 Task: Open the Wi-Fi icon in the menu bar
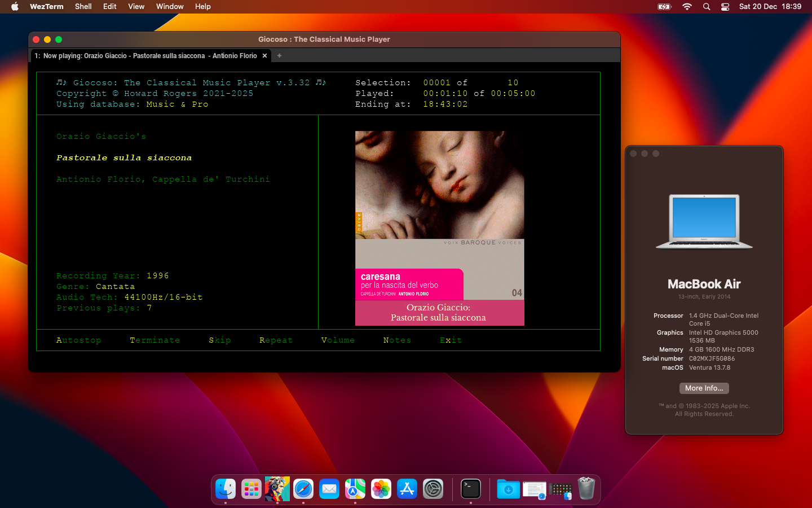pos(686,7)
